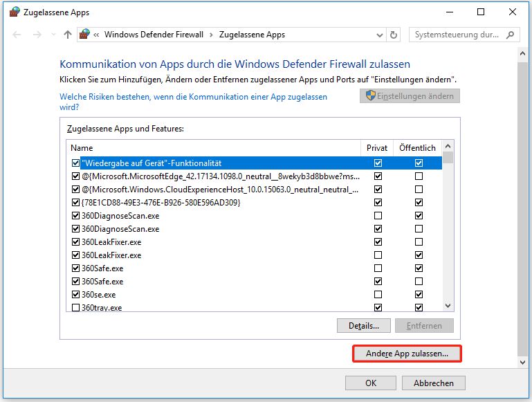Refresh the Zugelassene Apps page
The height and width of the screenshot is (402, 532).
pyautogui.click(x=393, y=35)
